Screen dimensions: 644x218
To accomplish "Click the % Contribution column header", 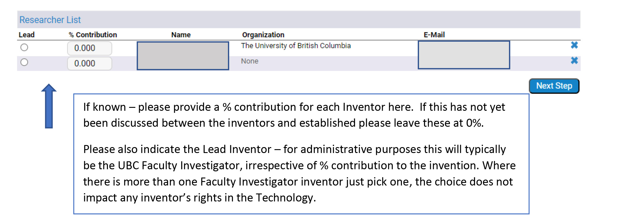I will [x=93, y=35].
